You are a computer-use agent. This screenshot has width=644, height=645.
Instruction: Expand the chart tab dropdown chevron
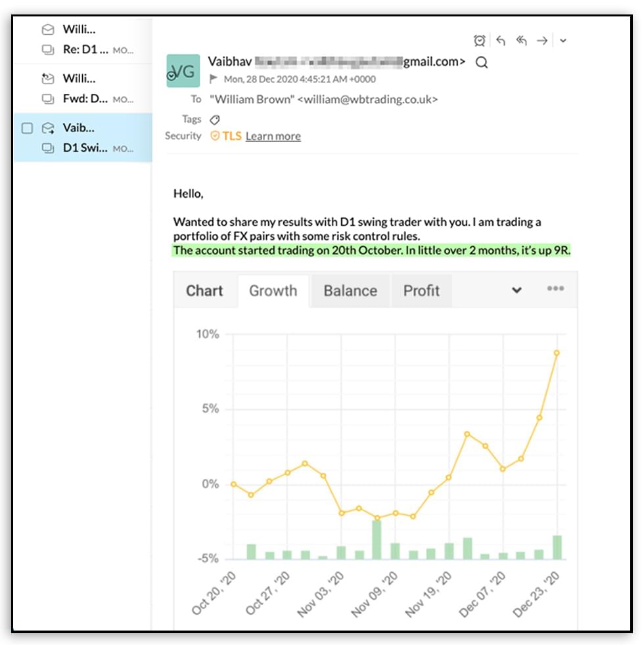coord(517,290)
